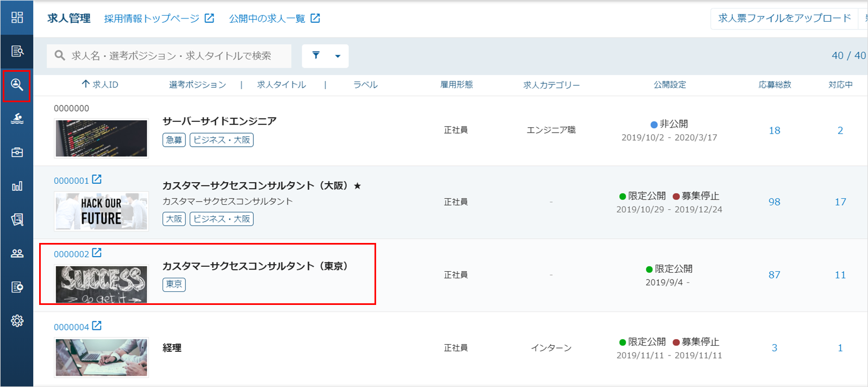Select カスタマーサクセスコンサルタント（東京） job title
Image resolution: width=868 pixels, height=387 pixels.
[258, 266]
